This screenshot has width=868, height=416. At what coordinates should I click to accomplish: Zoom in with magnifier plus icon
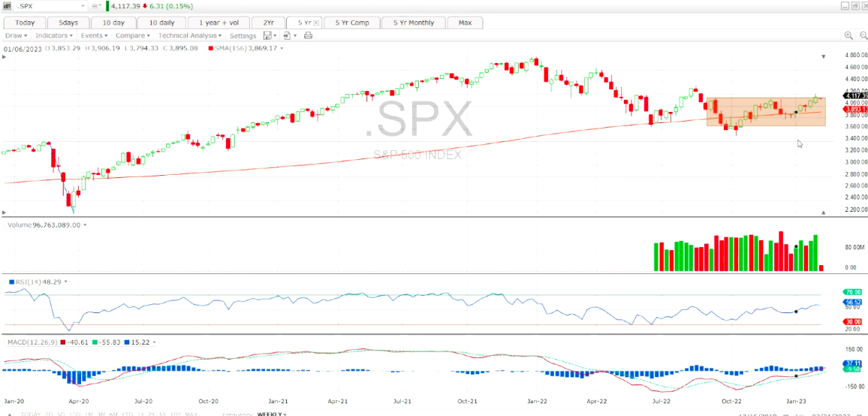pyautogui.click(x=848, y=35)
